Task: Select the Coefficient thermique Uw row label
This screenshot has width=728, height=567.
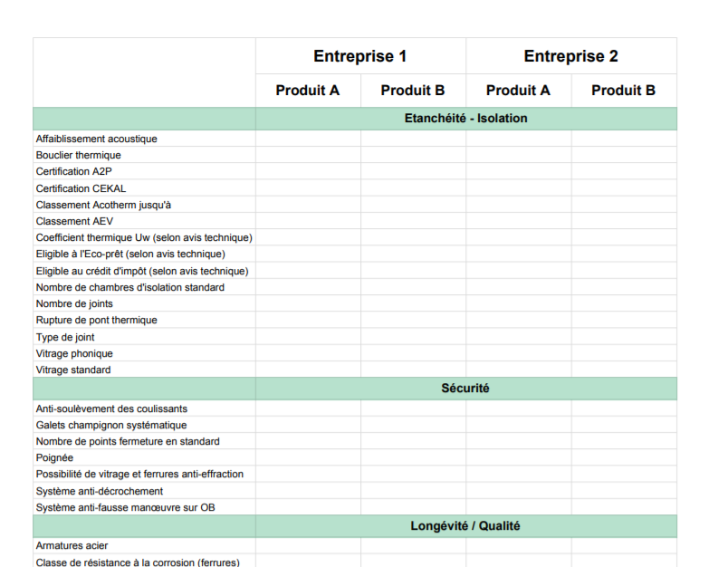Action: (144, 238)
